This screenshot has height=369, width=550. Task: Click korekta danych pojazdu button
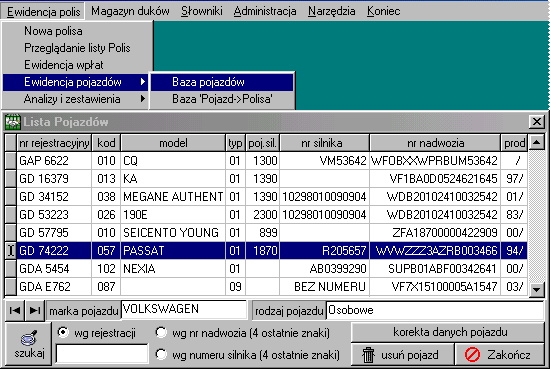[x=447, y=332]
